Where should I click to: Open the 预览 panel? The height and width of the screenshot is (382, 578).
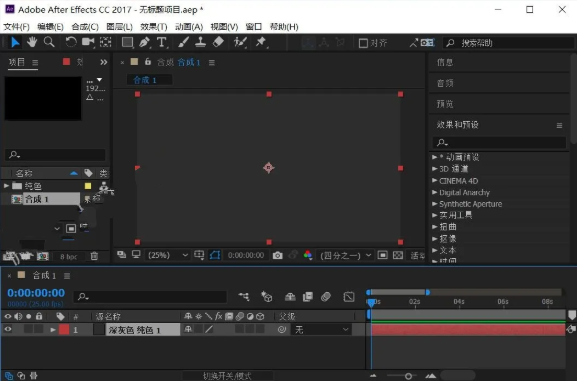(x=445, y=104)
